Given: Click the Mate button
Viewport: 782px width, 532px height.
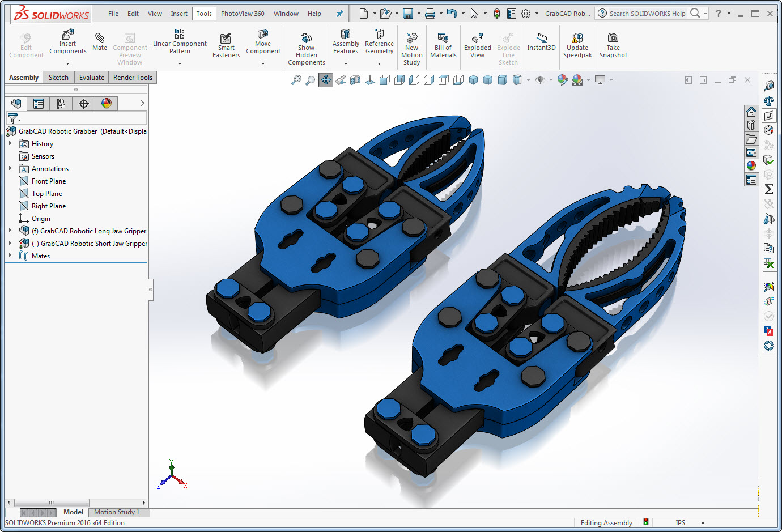Looking at the screenshot, I should pyautogui.click(x=100, y=42).
